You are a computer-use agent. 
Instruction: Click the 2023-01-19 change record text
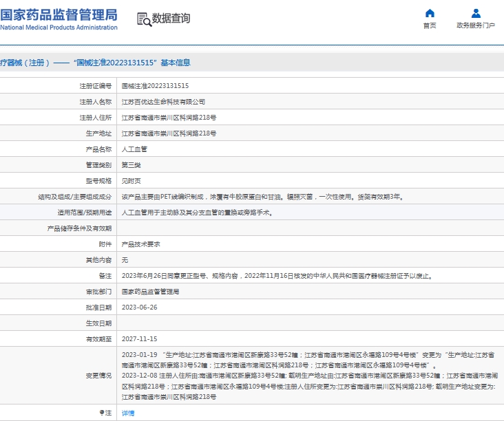click(x=308, y=360)
